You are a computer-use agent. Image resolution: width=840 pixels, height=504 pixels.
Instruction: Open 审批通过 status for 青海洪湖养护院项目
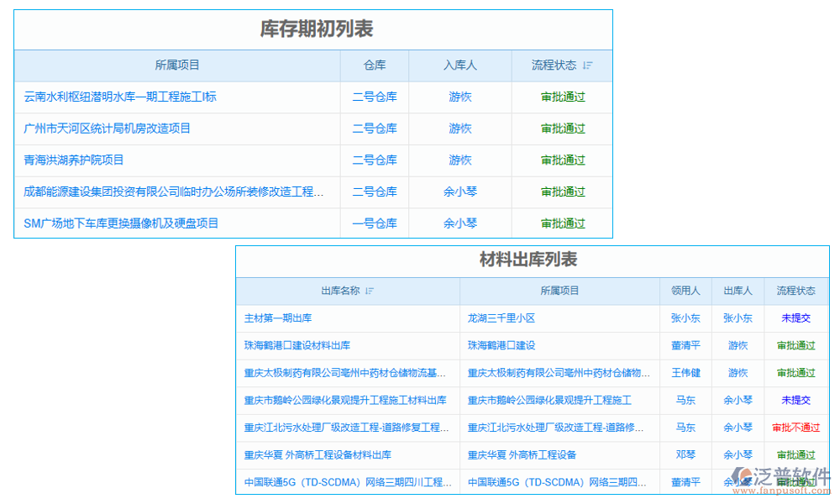tap(561, 160)
